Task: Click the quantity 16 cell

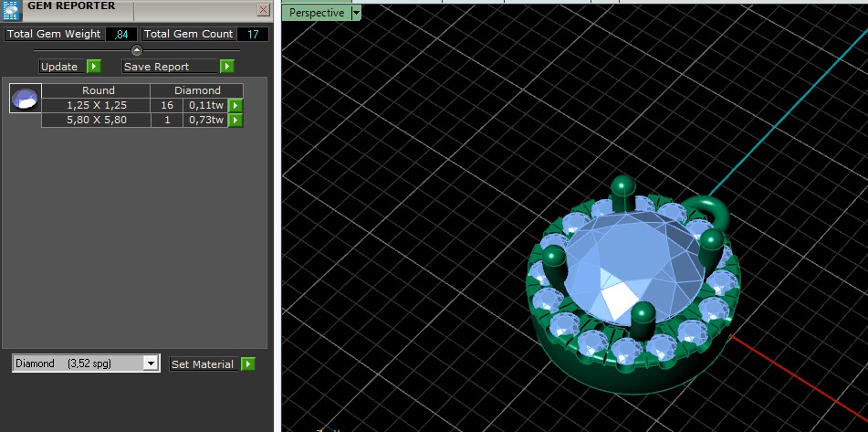Action: [167, 105]
